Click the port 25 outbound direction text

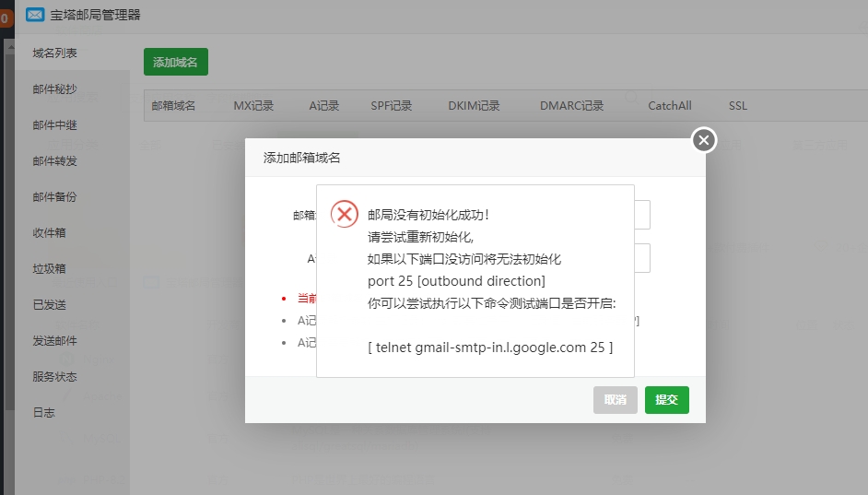(457, 281)
